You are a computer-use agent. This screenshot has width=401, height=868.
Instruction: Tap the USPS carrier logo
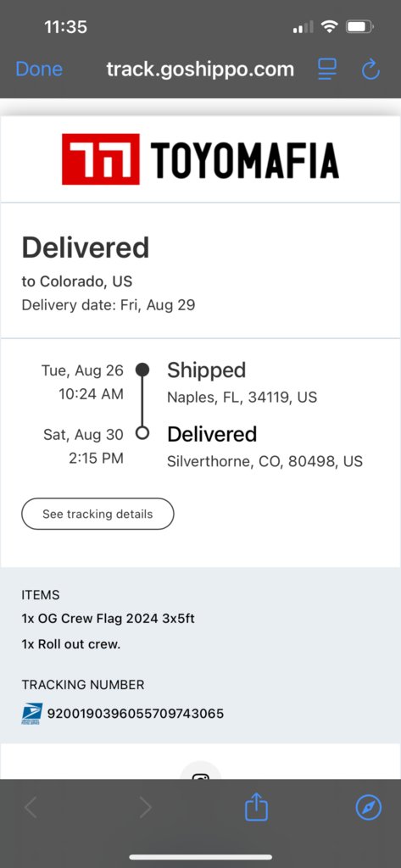click(31, 714)
